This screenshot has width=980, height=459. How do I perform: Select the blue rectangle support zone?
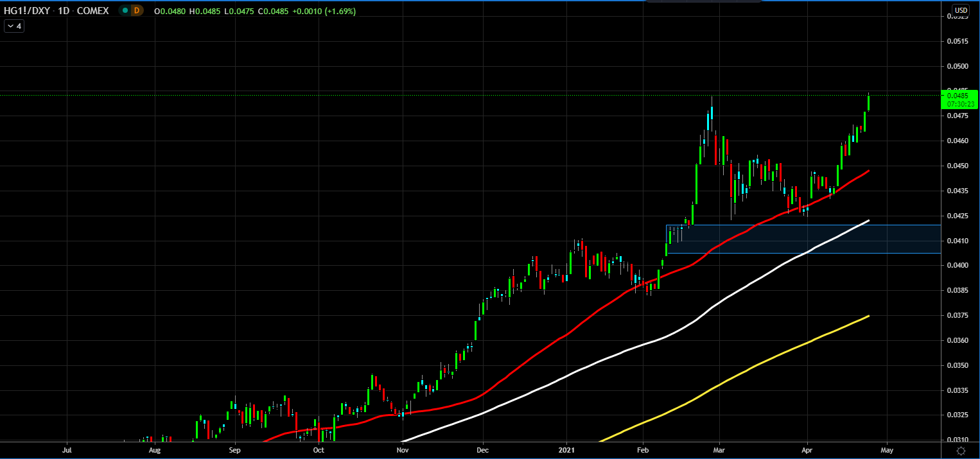coord(803,239)
